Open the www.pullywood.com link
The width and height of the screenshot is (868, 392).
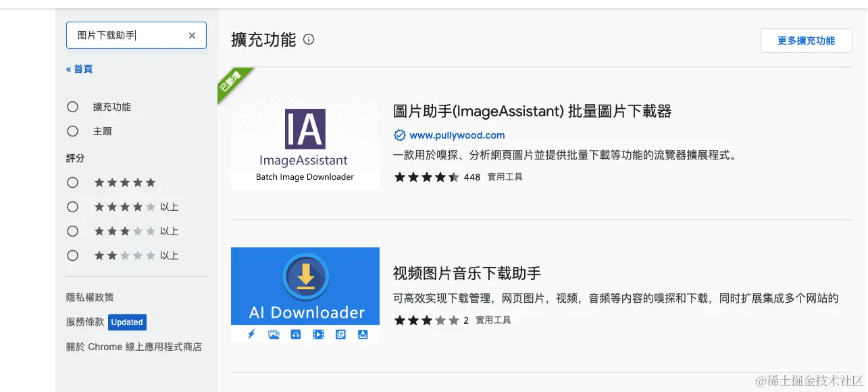457,135
